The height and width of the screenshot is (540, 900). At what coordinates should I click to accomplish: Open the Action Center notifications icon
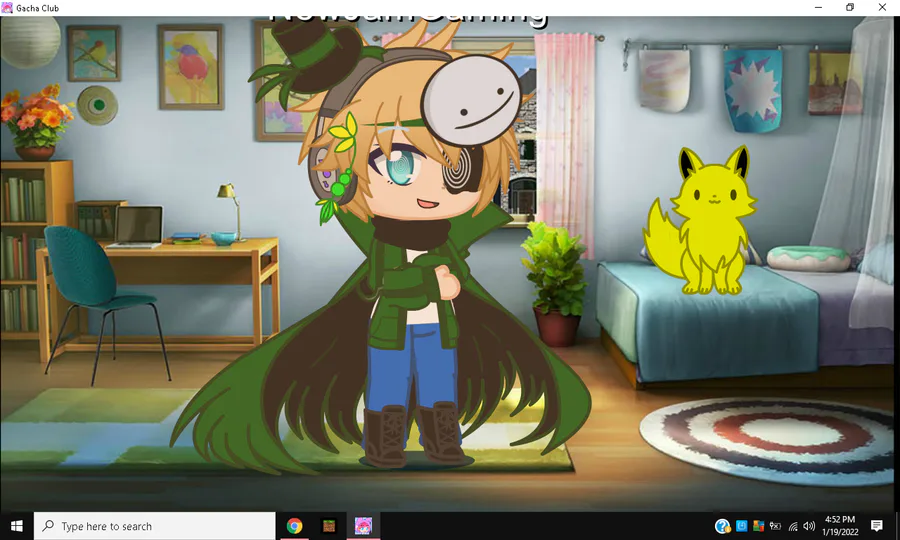(x=876, y=526)
